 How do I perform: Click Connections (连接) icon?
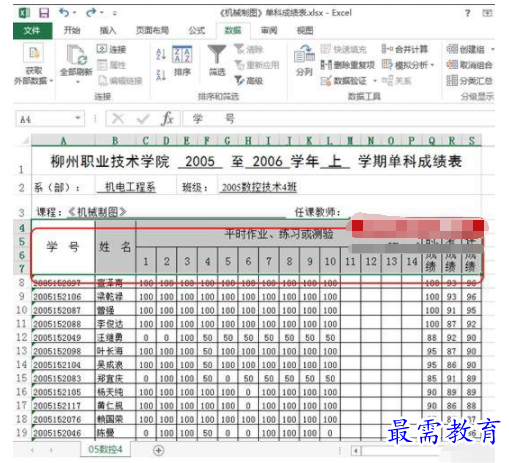(x=102, y=49)
